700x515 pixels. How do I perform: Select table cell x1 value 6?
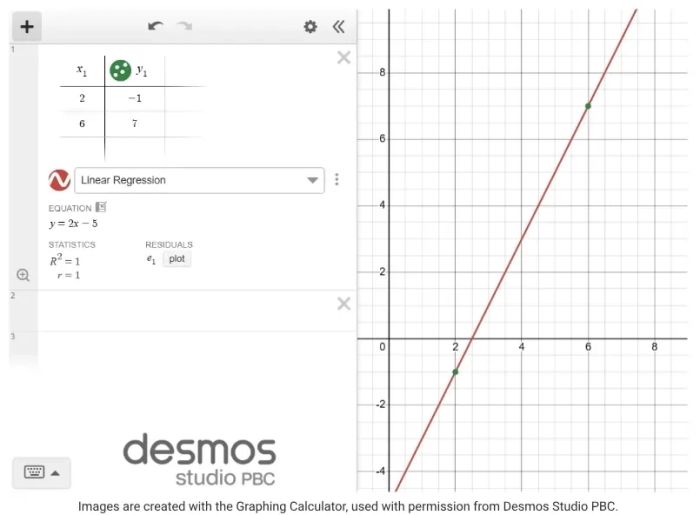click(82, 124)
